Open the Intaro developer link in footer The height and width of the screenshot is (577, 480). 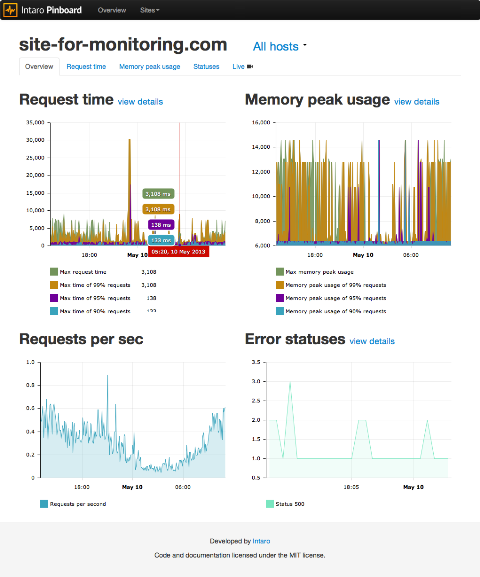coord(261,541)
